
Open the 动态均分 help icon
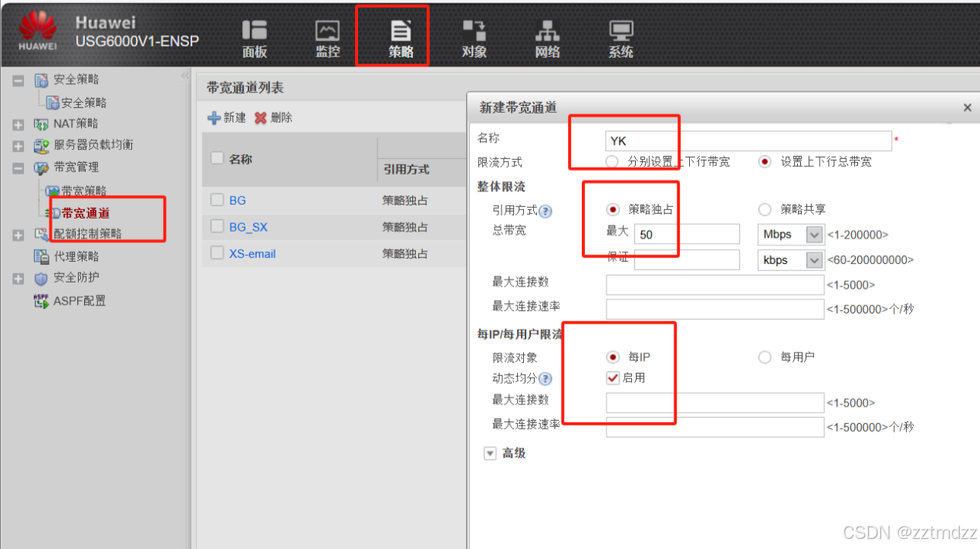point(546,378)
